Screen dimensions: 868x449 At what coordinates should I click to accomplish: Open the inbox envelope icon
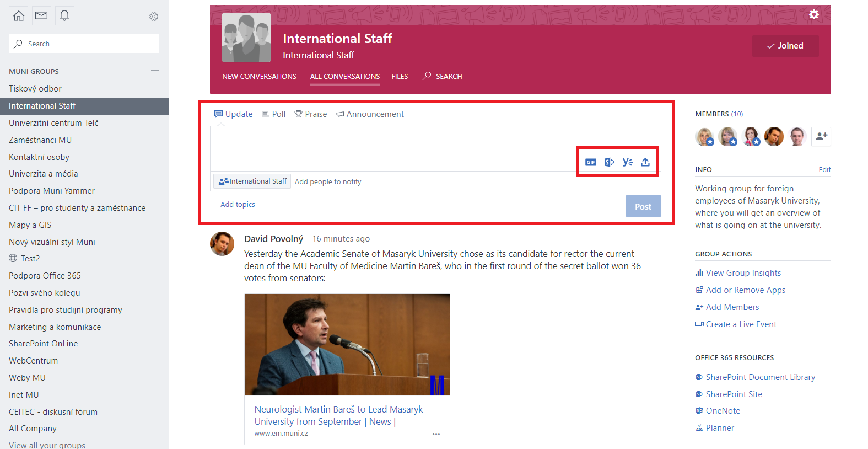click(x=41, y=16)
